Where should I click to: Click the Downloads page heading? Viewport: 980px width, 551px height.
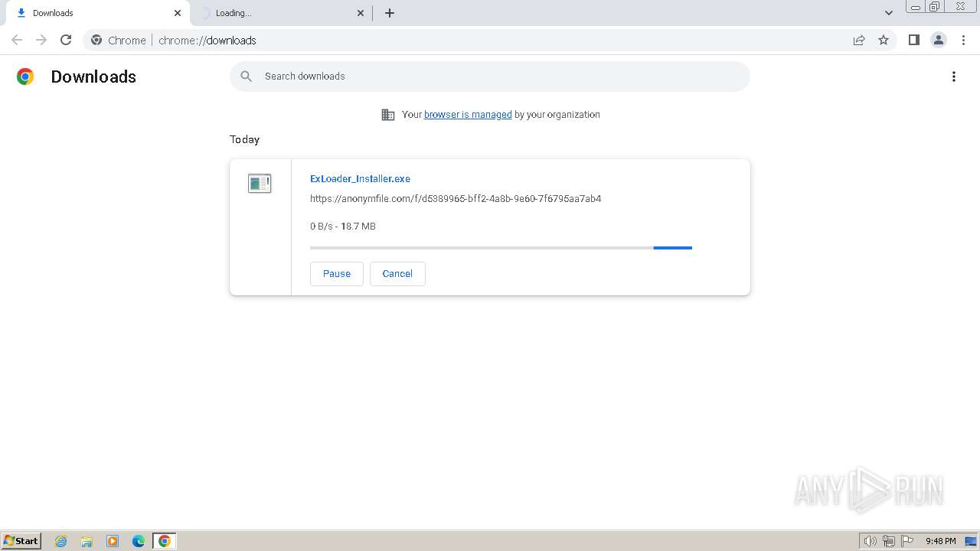(93, 77)
